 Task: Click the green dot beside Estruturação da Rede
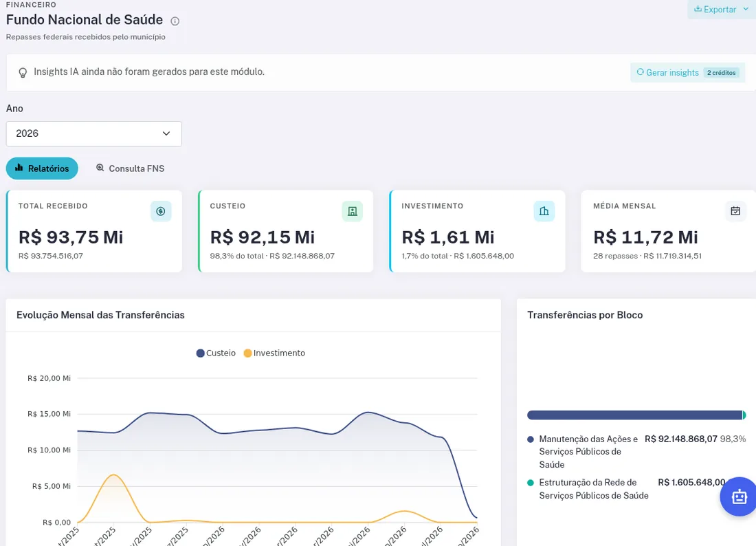(531, 483)
